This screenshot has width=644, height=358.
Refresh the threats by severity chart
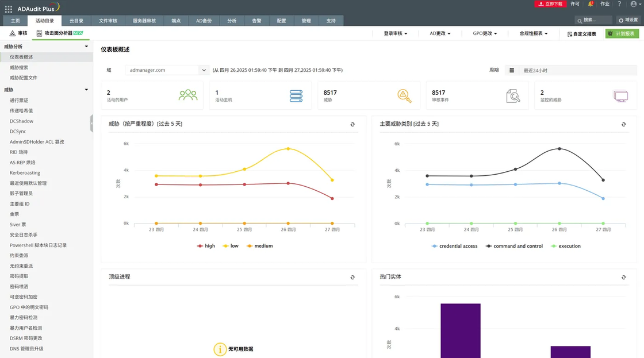(x=352, y=124)
